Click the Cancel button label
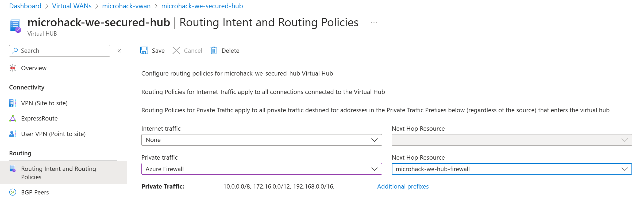 [193, 51]
